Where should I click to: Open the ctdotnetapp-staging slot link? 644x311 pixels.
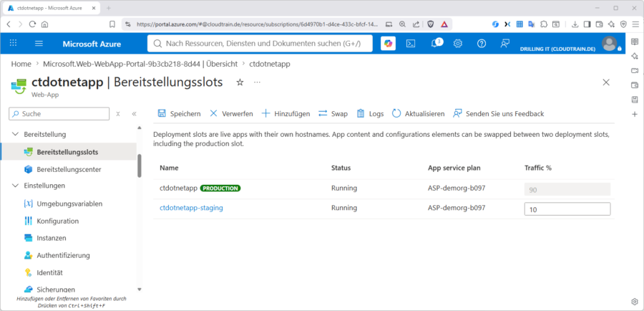(x=191, y=208)
